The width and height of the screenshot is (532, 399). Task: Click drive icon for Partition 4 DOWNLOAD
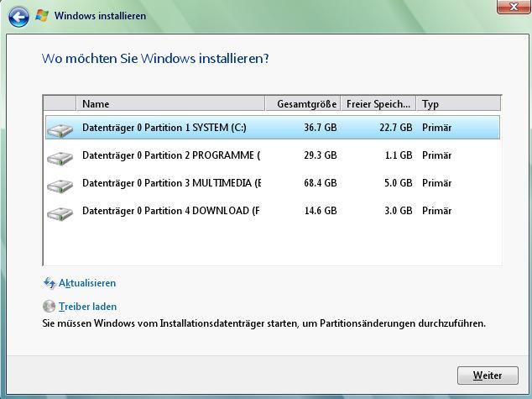[60, 214]
